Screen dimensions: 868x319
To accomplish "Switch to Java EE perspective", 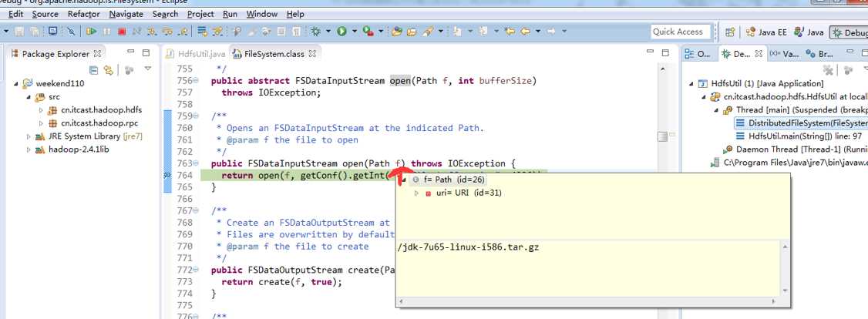I will (x=766, y=32).
